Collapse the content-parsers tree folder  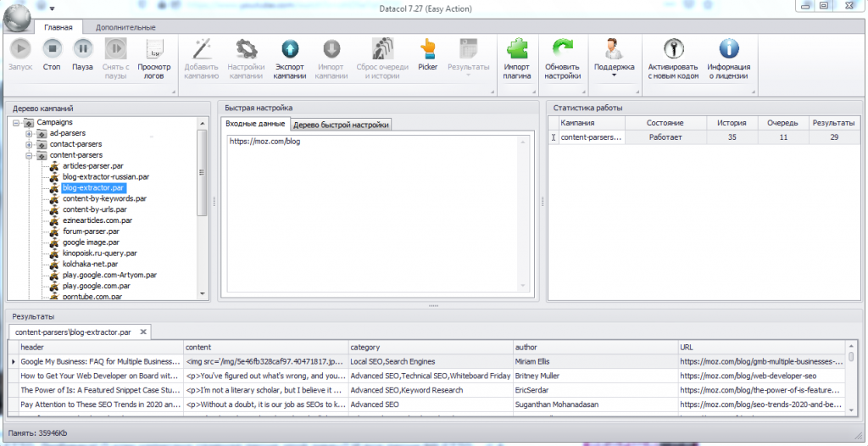[x=30, y=155]
